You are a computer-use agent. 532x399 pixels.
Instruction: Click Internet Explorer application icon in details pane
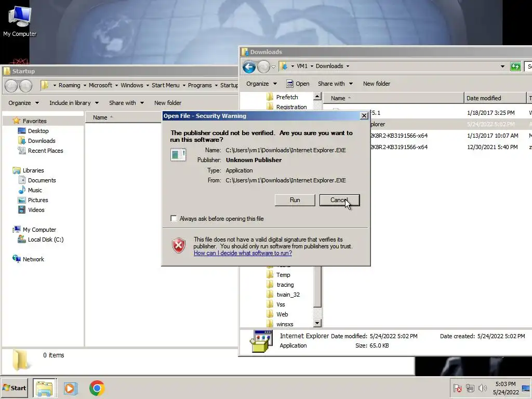click(x=261, y=341)
